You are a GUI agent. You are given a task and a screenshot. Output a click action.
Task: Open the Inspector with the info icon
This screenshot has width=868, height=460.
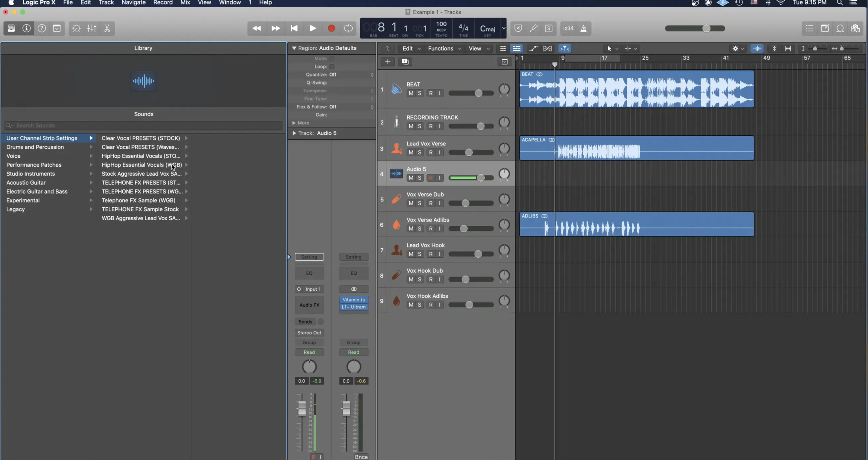(x=26, y=28)
